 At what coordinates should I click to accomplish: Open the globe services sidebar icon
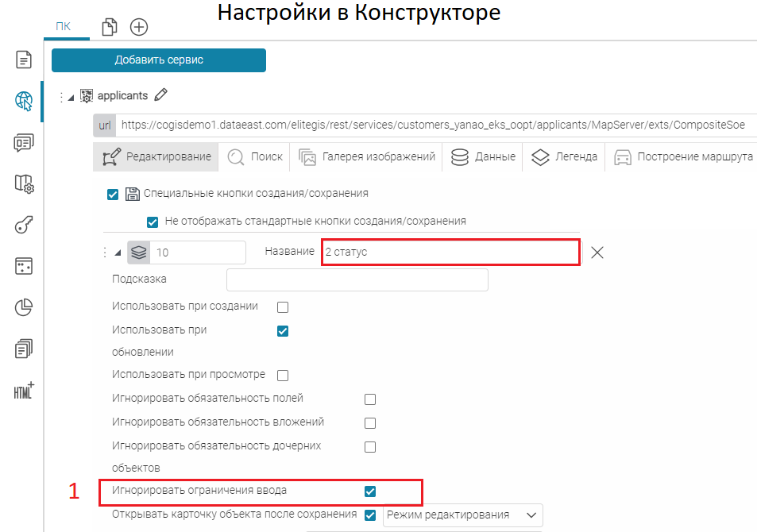coord(24,101)
